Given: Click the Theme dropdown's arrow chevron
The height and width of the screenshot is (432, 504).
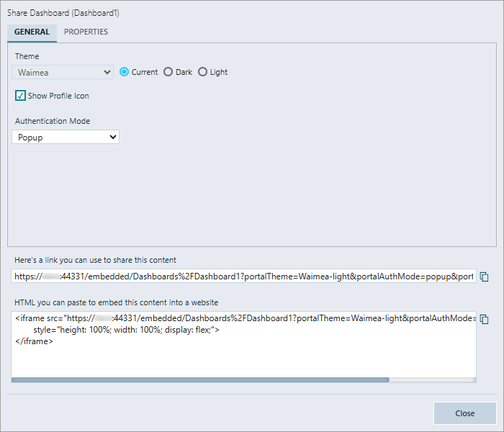Looking at the screenshot, I should click(108, 72).
